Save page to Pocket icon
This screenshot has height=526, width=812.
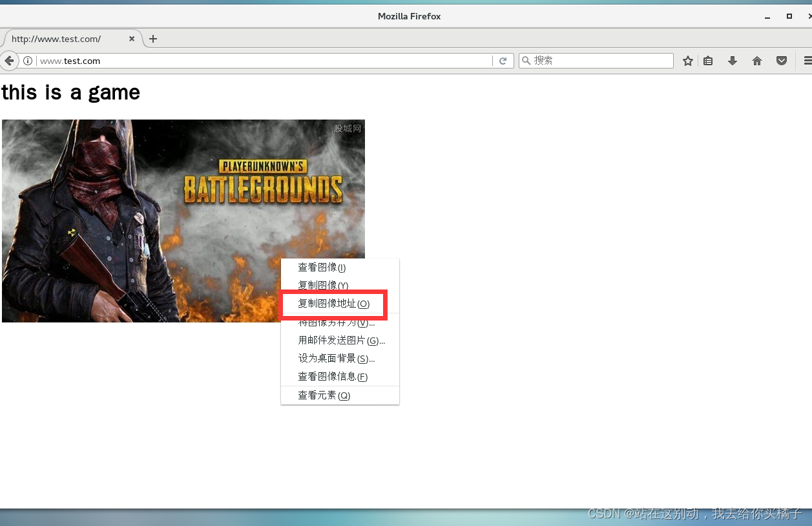click(x=782, y=61)
